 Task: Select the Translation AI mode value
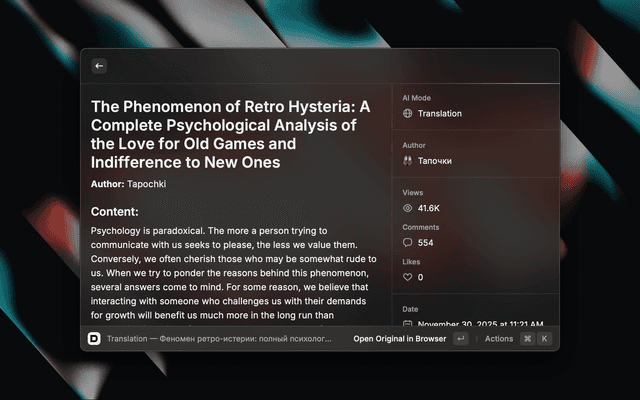click(440, 114)
